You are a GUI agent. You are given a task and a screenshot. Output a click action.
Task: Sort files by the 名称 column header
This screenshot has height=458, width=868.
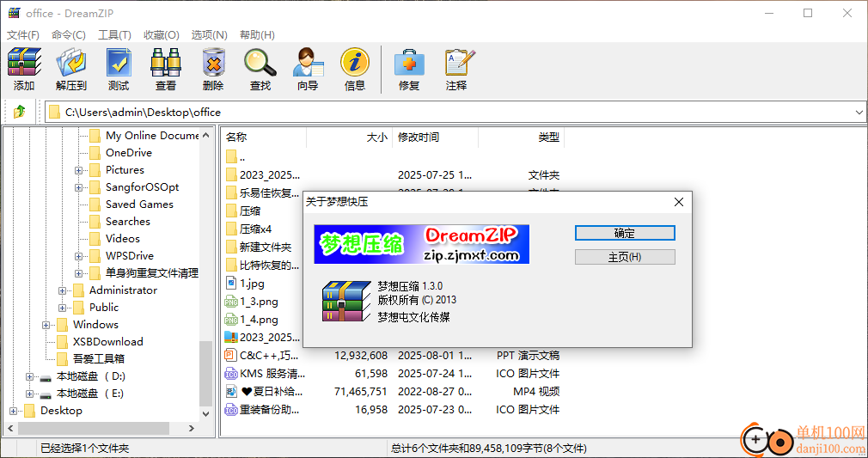pyautogui.click(x=264, y=137)
